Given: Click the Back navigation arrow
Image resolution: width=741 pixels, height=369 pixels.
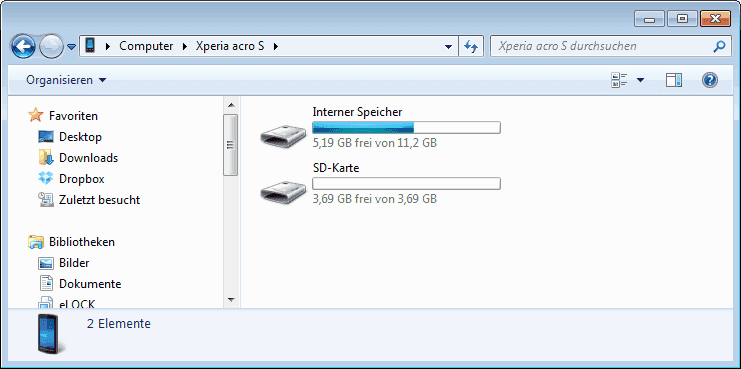Looking at the screenshot, I should [x=23, y=46].
